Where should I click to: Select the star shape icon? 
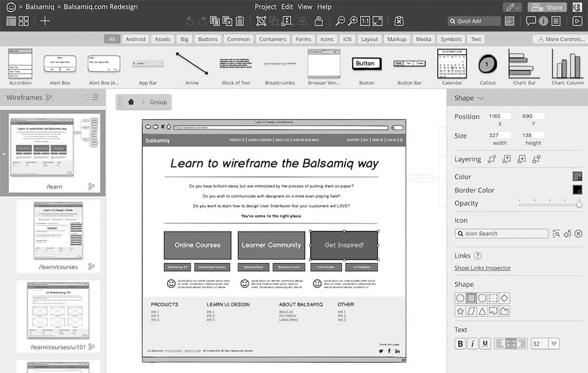click(x=460, y=311)
